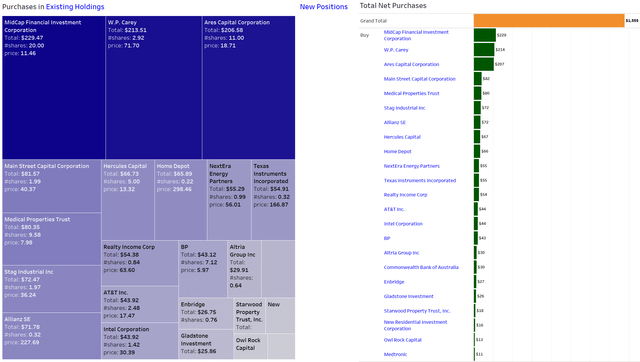Viewport: 640px width, 362px height.
Task: Select the W.P. Carey treemap tile
Action: [153, 88]
